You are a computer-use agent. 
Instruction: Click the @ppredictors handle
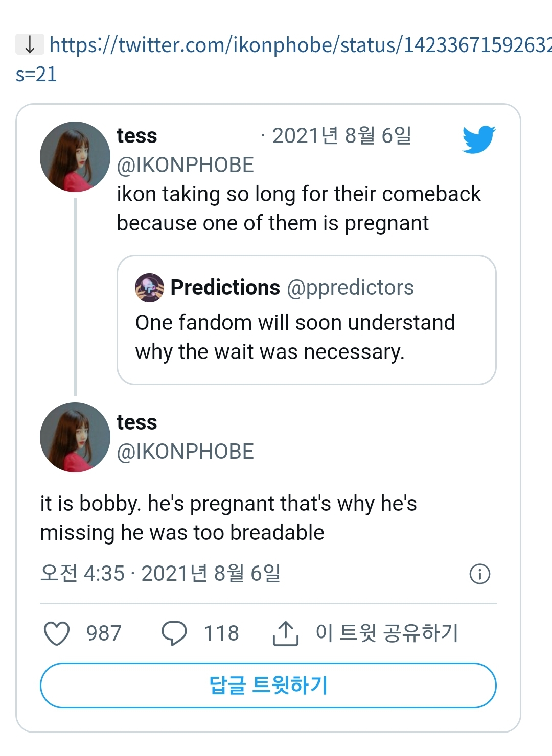[x=350, y=288]
